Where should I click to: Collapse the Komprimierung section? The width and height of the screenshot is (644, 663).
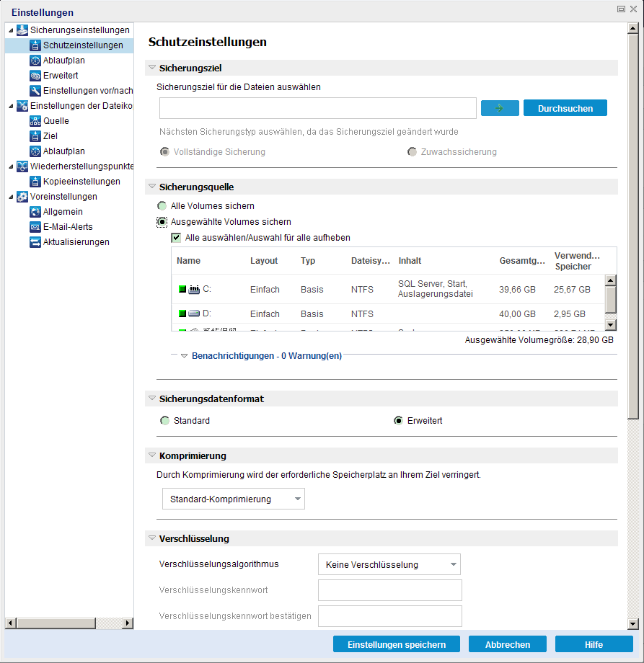152,455
